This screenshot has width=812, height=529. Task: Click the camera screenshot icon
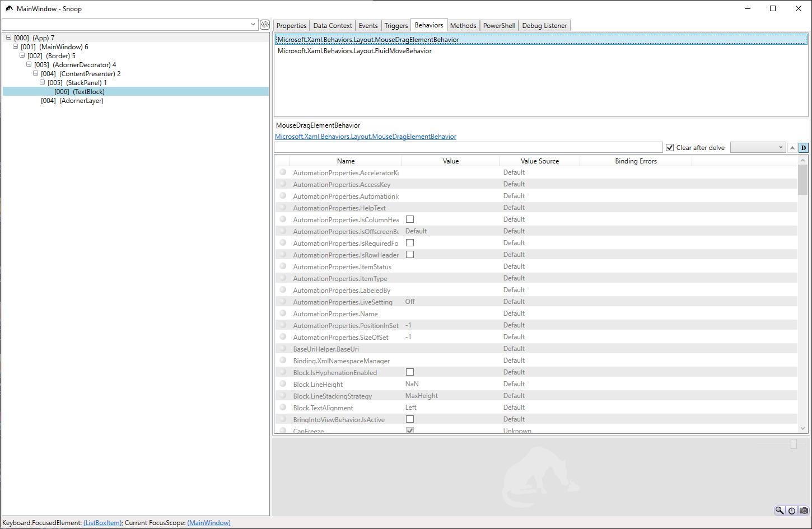click(x=804, y=511)
